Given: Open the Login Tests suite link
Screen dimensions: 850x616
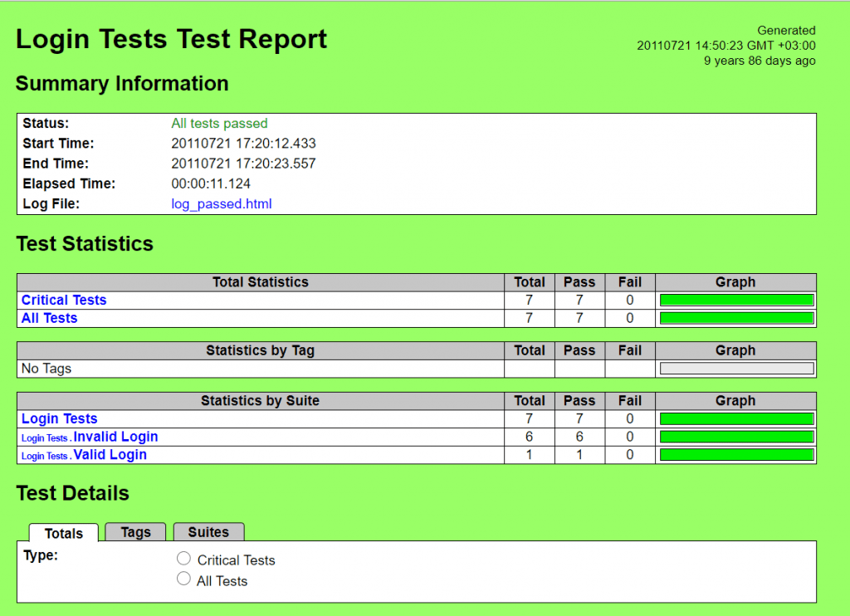Looking at the screenshot, I should (x=58, y=418).
